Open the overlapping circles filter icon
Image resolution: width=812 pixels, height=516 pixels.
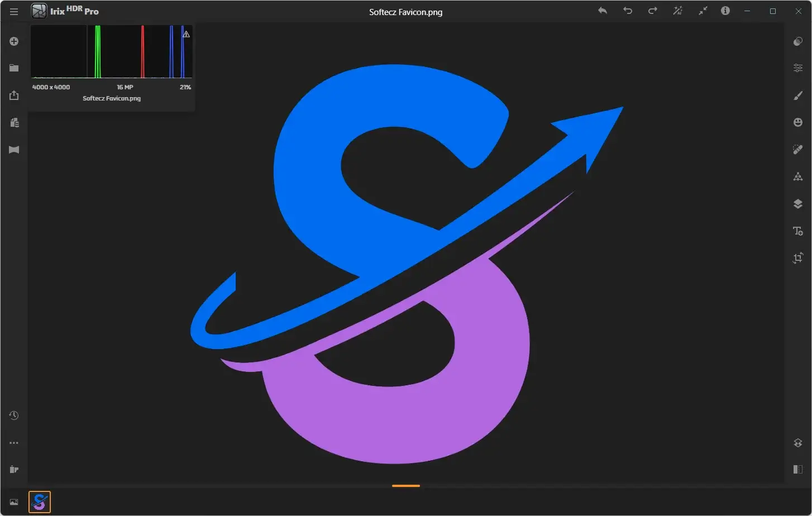(798, 41)
